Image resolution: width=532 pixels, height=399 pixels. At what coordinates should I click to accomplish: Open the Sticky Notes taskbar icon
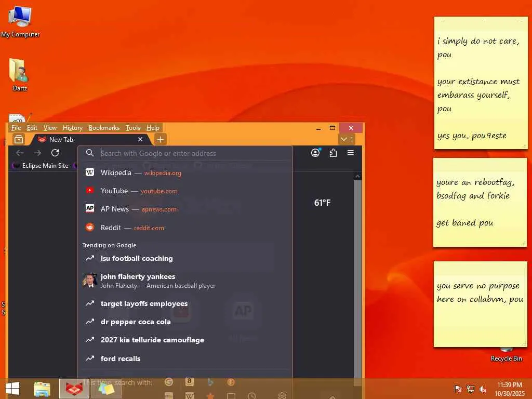coord(106,389)
